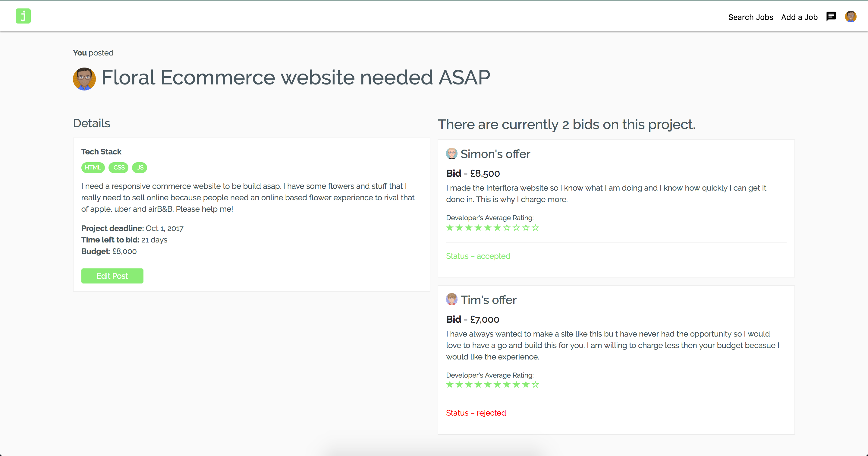The width and height of the screenshot is (868, 456).
Task: Click the Simon's offer heading
Action: click(495, 154)
